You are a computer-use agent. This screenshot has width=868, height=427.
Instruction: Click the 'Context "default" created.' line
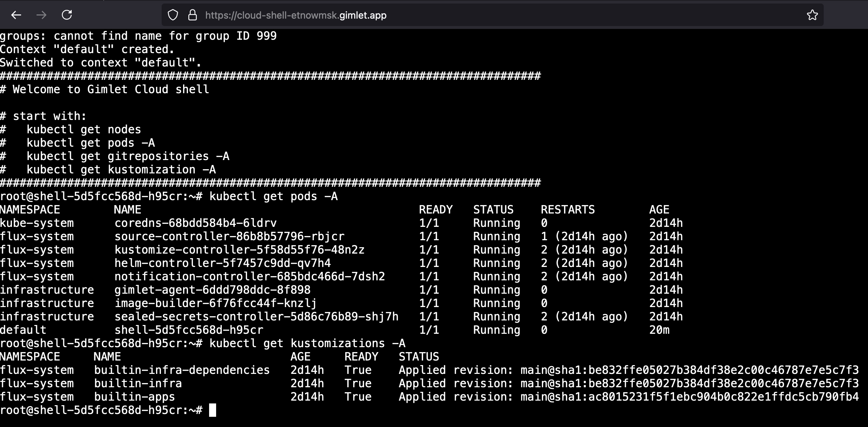(x=87, y=49)
